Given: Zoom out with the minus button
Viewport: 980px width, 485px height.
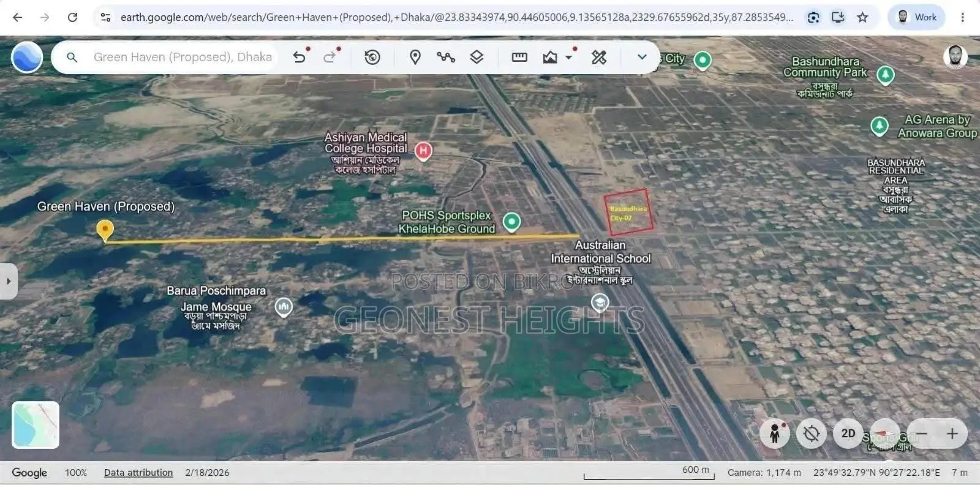Looking at the screenshot, I should (x=922, y=434).
